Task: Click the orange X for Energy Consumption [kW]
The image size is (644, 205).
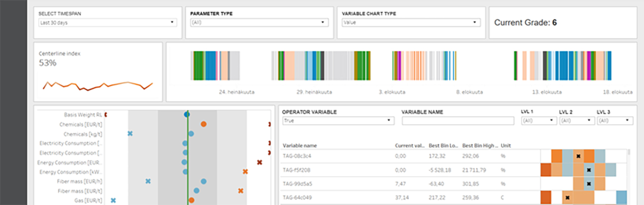Action: (245, 172)
